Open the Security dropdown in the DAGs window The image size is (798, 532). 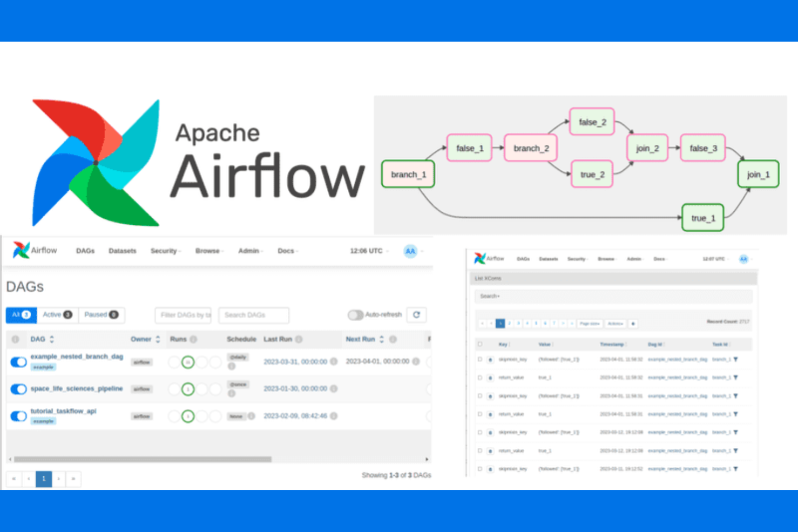165,251
